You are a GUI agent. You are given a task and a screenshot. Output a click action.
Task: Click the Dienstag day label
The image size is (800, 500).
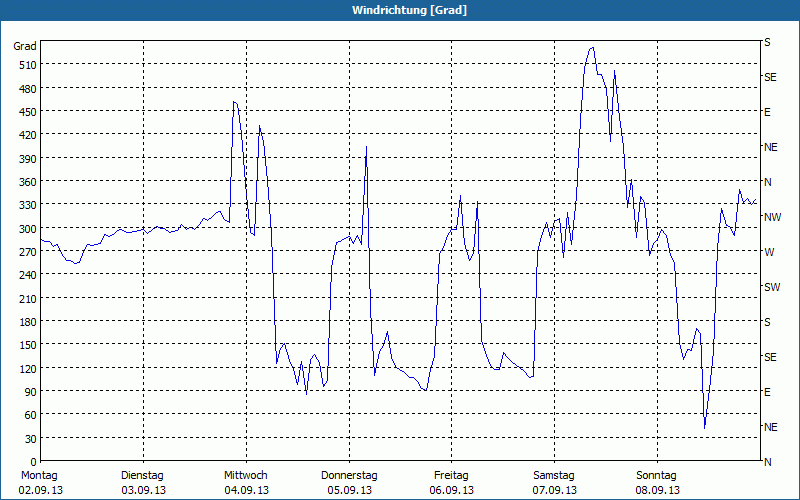pyautogui.click(x=142, y=476)
